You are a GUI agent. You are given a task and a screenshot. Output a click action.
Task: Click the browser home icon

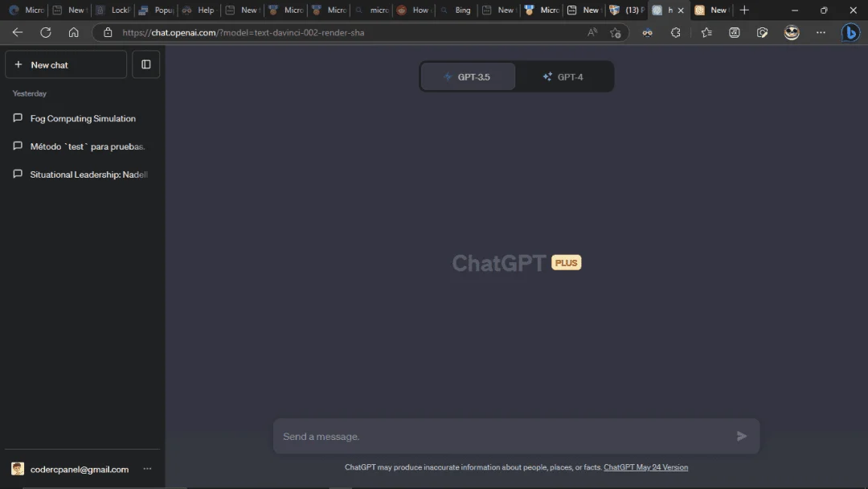click(74, 32)
